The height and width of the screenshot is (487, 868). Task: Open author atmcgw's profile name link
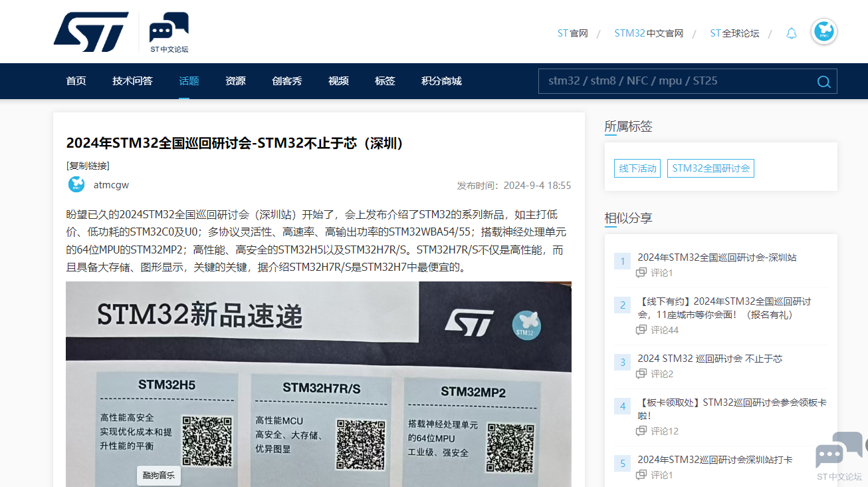click(111, 185)
